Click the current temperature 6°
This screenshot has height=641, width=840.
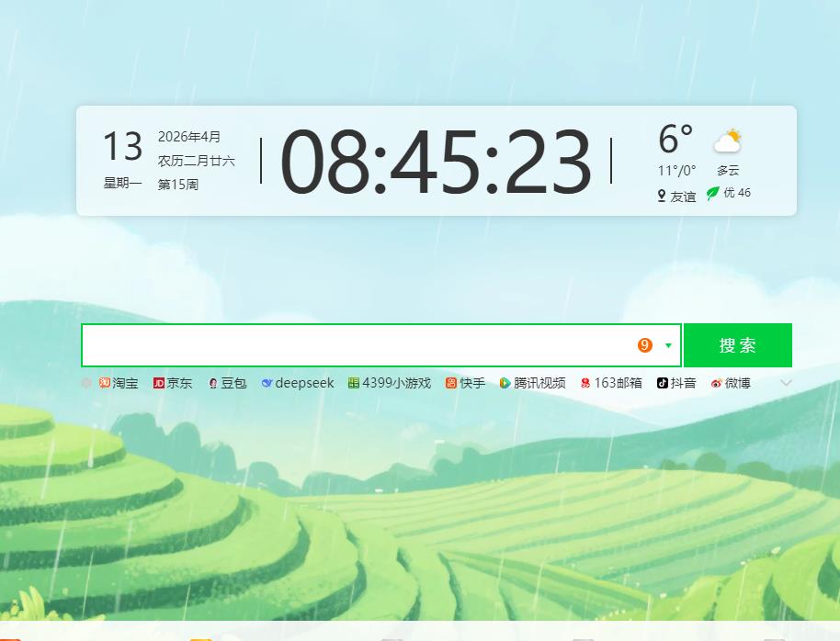click(x=675, y=140)
